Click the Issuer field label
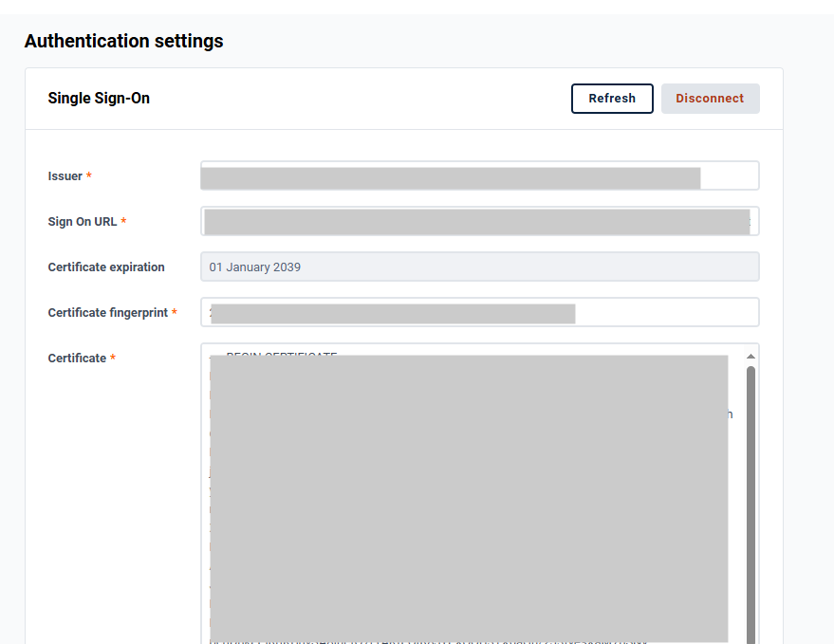Screen dimensions: 834x644 [x=65, y=176]
